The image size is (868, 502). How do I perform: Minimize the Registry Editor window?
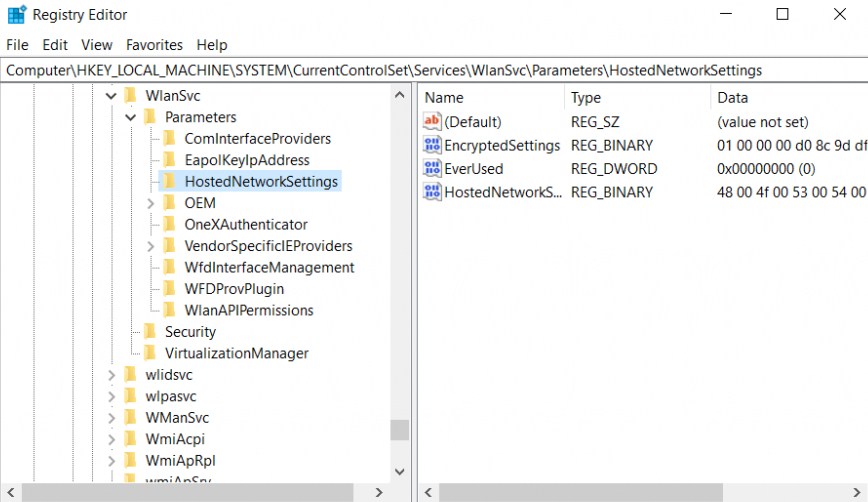pos(726,14)
